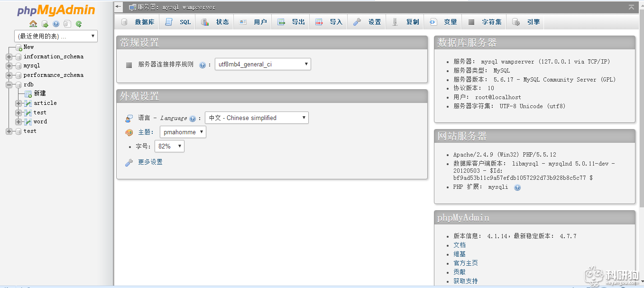Expand the article table node
Image resolution: width=644 pixels, height=288 pixels.
[18, 103]
